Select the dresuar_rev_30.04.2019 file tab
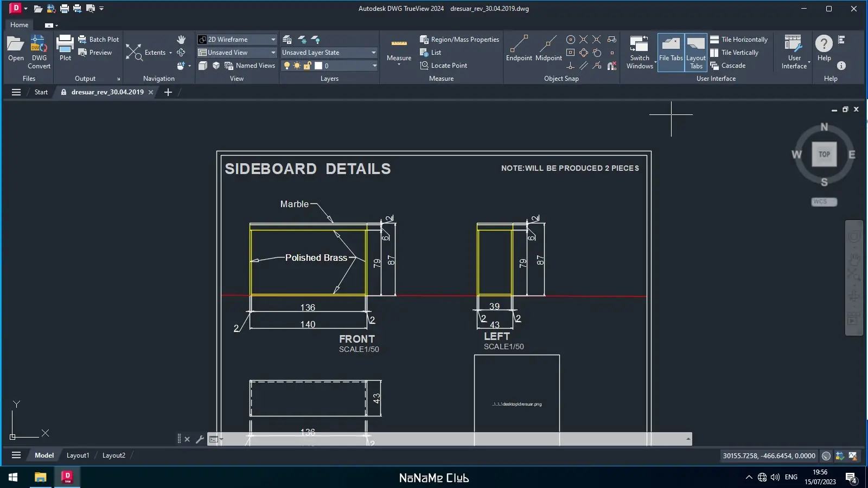The height and width of the screenshot is (488, 868). click(107, 92)
